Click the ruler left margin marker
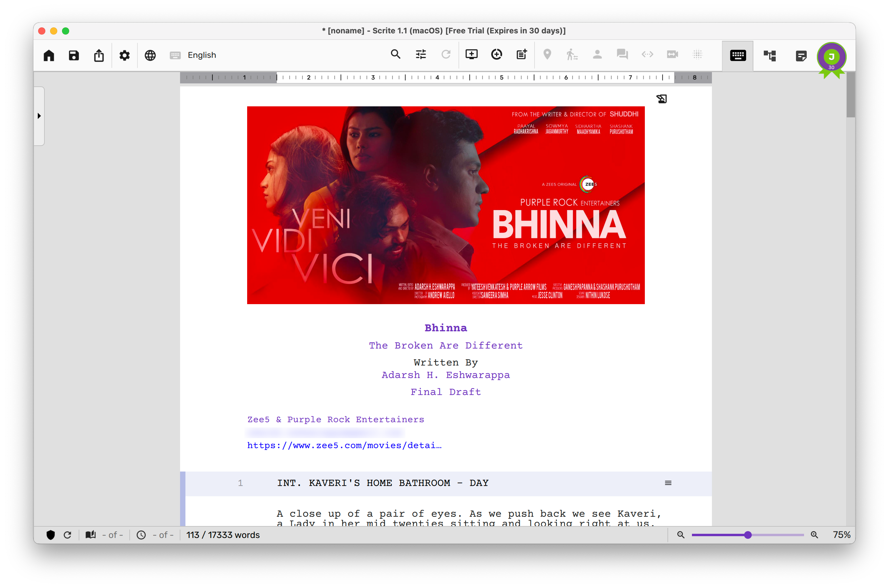889x588 pixels. (277, 78)
